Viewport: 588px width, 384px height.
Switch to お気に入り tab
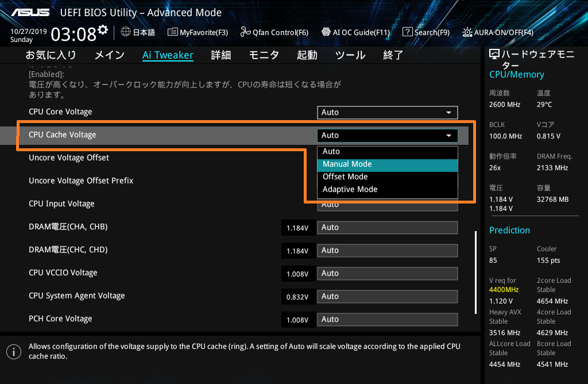[51, 55]
